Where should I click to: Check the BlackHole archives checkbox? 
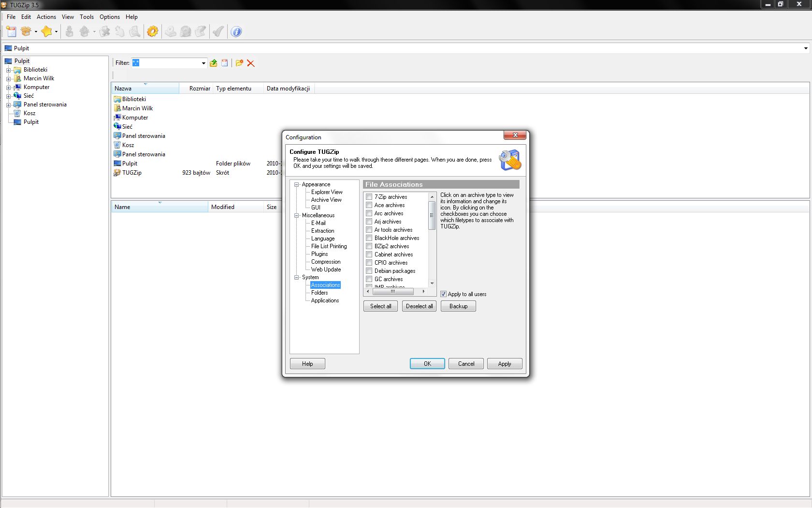pos(369,238)
